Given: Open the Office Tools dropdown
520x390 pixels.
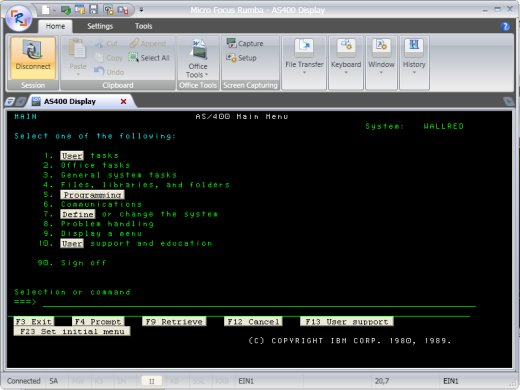Looking at the screenshot, I should (198, 59).
